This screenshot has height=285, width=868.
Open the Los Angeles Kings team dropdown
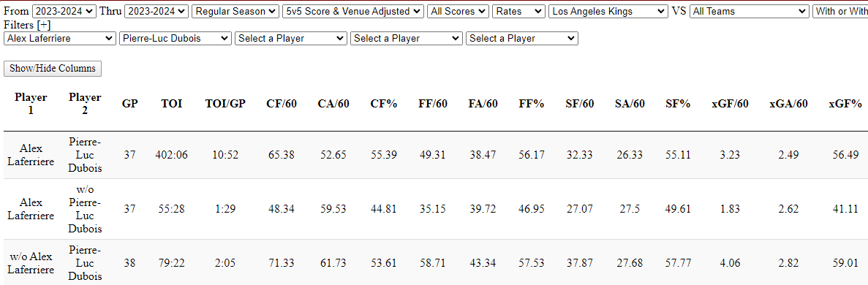coord(608,11)
